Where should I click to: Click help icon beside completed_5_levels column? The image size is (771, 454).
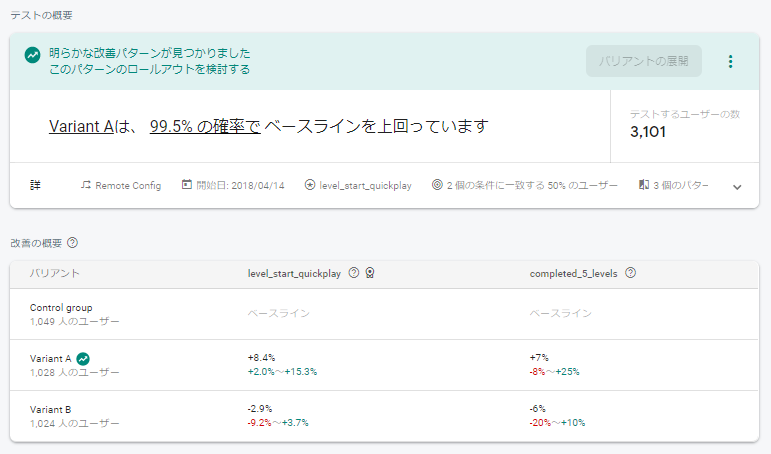click(631, 273)
